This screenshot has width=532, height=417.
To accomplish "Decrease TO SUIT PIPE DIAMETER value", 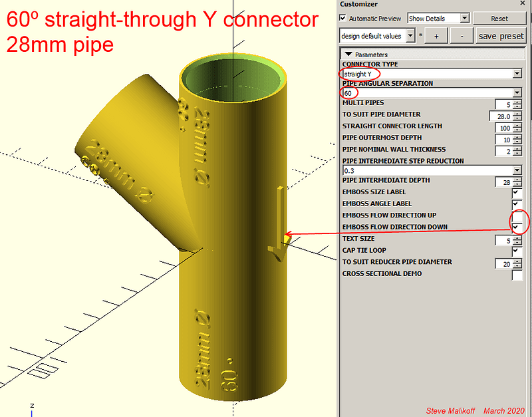I will 517,119.
